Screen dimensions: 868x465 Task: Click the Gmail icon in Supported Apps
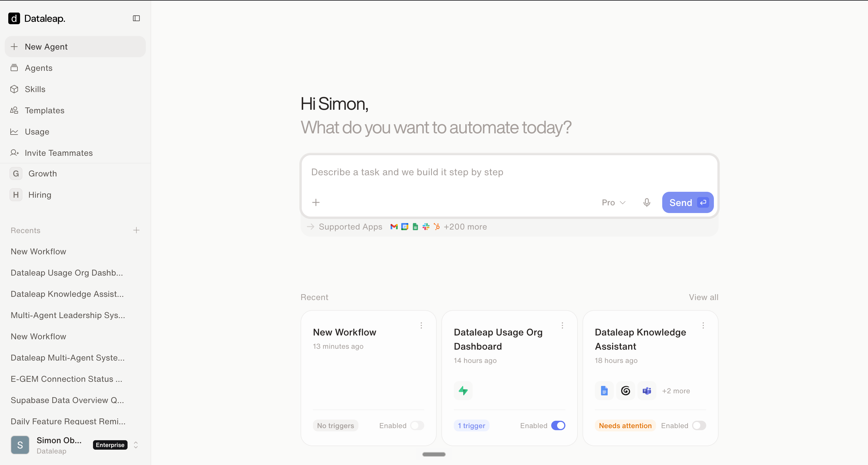[x=394, y=227]
